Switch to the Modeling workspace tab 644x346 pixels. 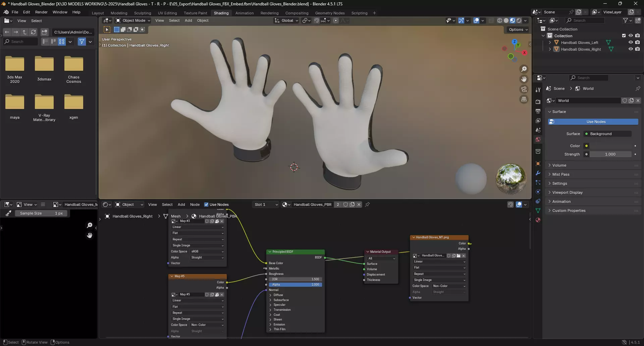pos(119,13)
